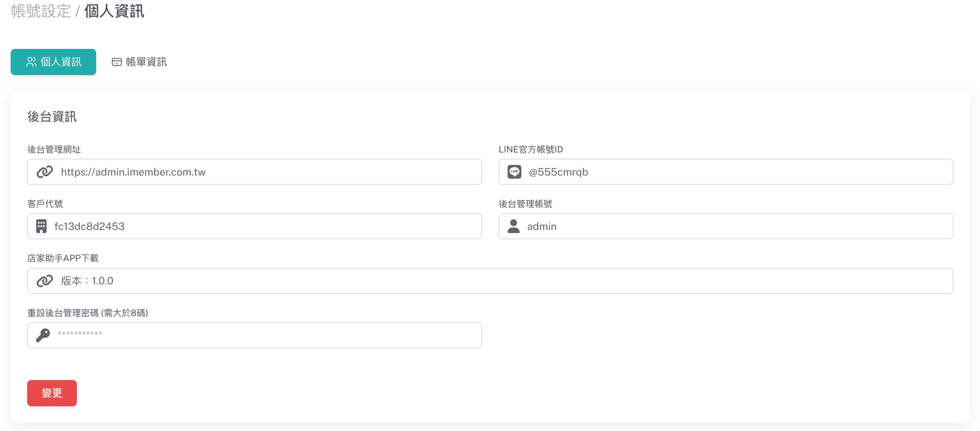Click the user silhouette icon beside admin
Viewport: 980px width, 431px height.
513,226
